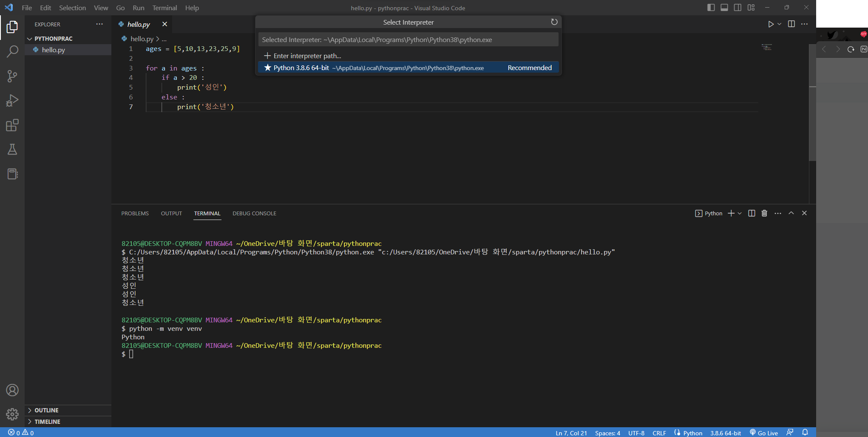Open the Terminal menu
868x437 pixels.
[x=165, y=8]
